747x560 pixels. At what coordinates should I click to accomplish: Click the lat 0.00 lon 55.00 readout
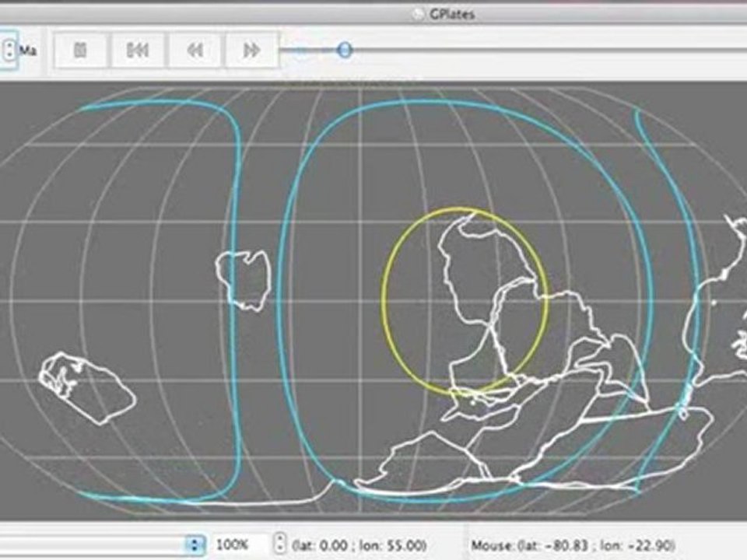click(x=359, y=544)
